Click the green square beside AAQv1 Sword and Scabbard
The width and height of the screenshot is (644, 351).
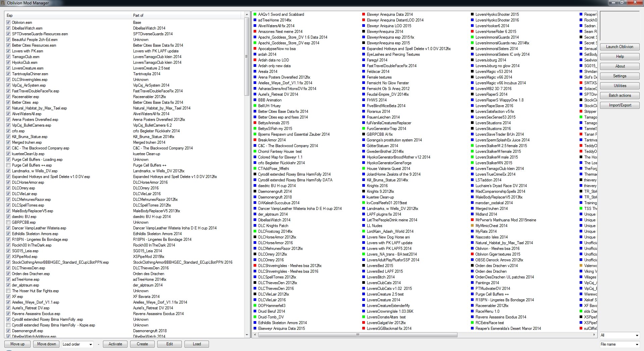point(255,14)
